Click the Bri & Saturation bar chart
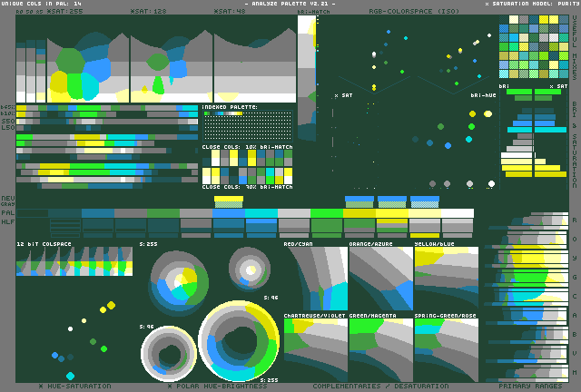The width and height of the screenshot is (581, 392). (534, 132)
